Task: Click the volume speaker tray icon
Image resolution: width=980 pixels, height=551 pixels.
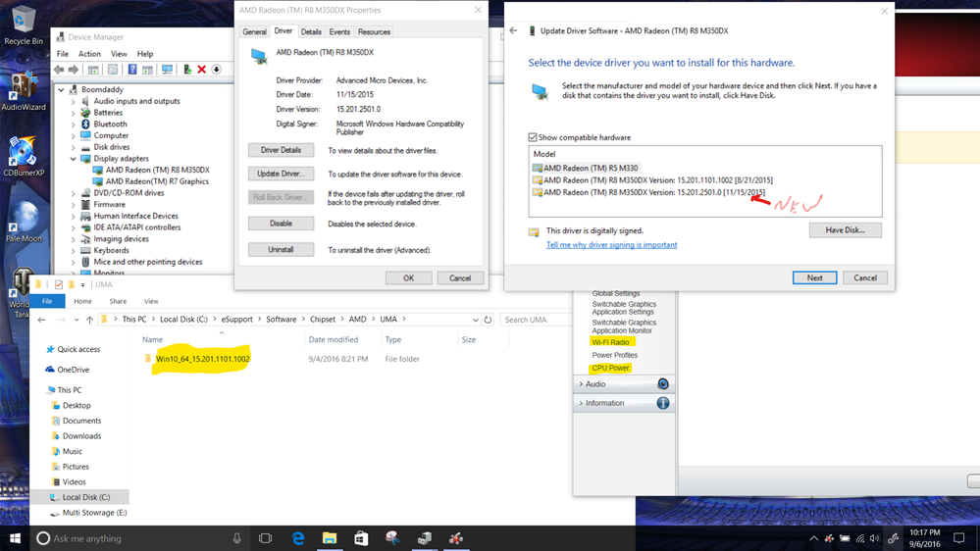Action: point(874,538)
